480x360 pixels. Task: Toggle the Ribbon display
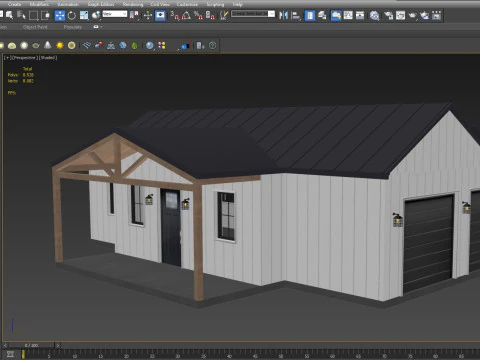tap(336, 15)
